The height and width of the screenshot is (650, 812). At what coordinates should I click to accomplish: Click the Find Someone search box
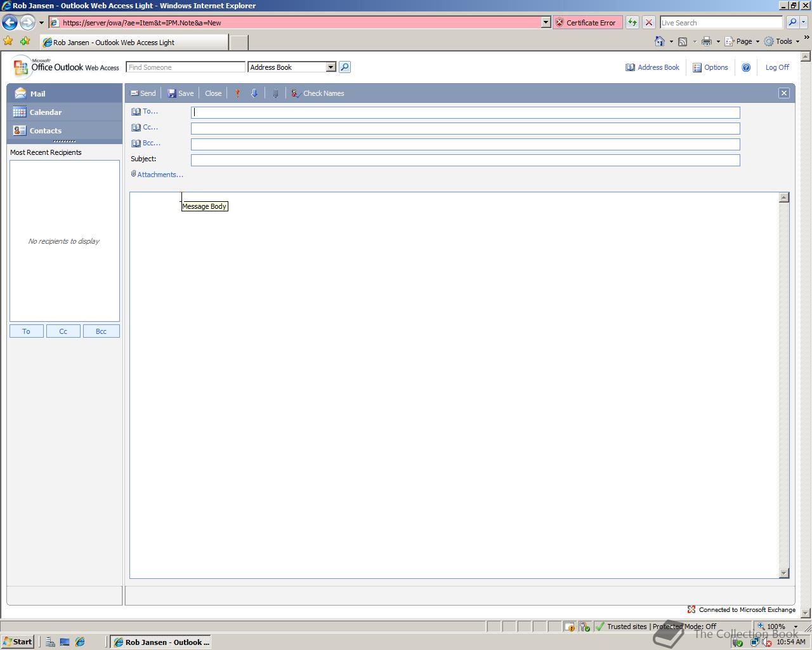click(185, 67)
